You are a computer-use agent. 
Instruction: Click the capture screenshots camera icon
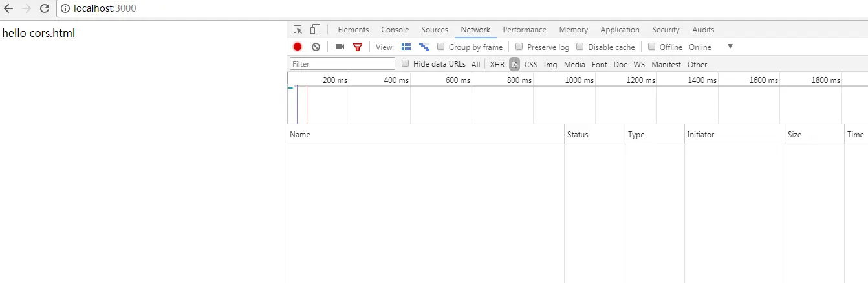point(340,47)
